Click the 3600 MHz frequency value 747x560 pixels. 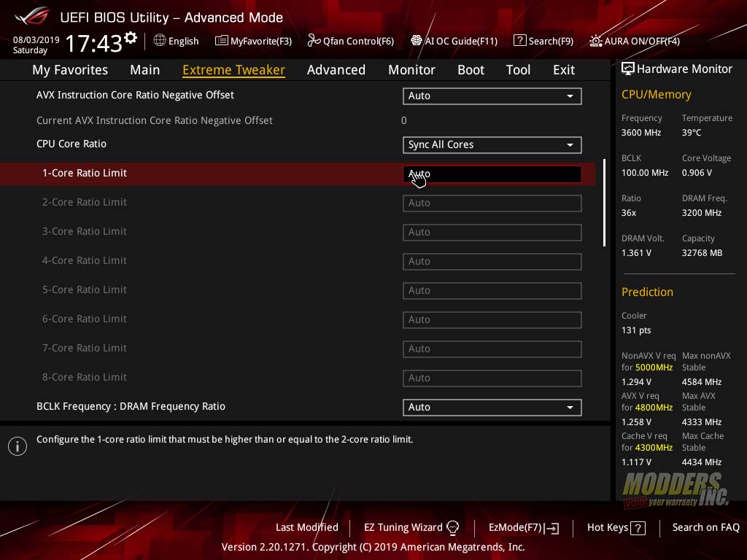(640, 133)
